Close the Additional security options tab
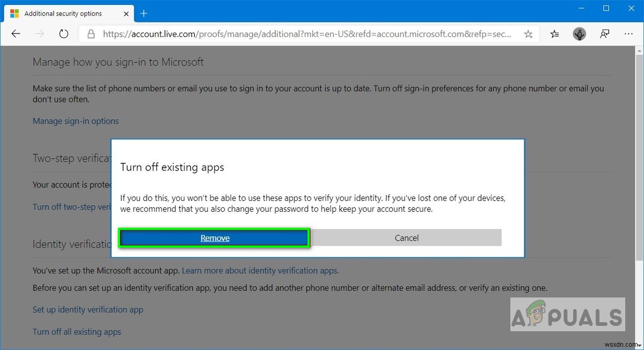This screenshot has width=644, height=350. click(126, 13)
